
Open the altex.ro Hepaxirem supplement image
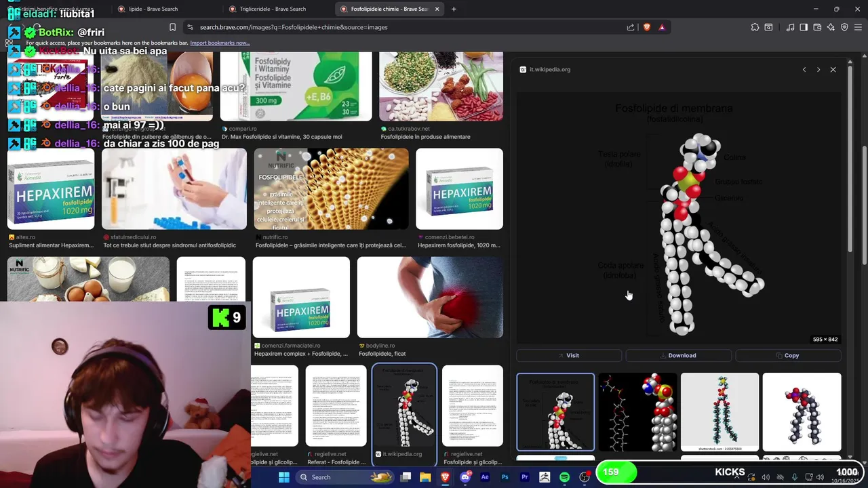[51, 189]
